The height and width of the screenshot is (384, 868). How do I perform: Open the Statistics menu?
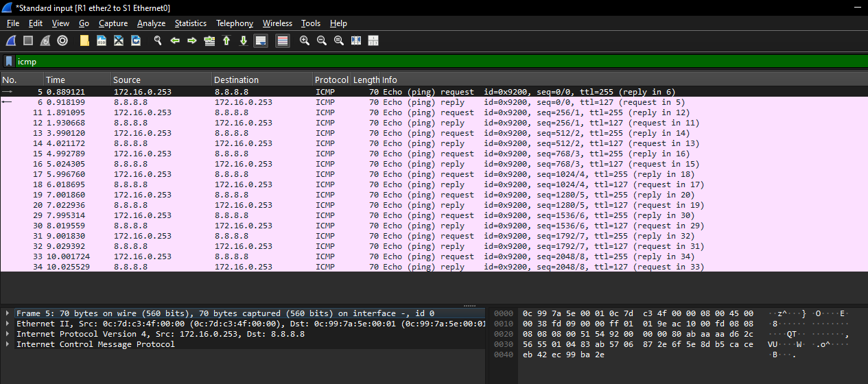click(190, 23)
